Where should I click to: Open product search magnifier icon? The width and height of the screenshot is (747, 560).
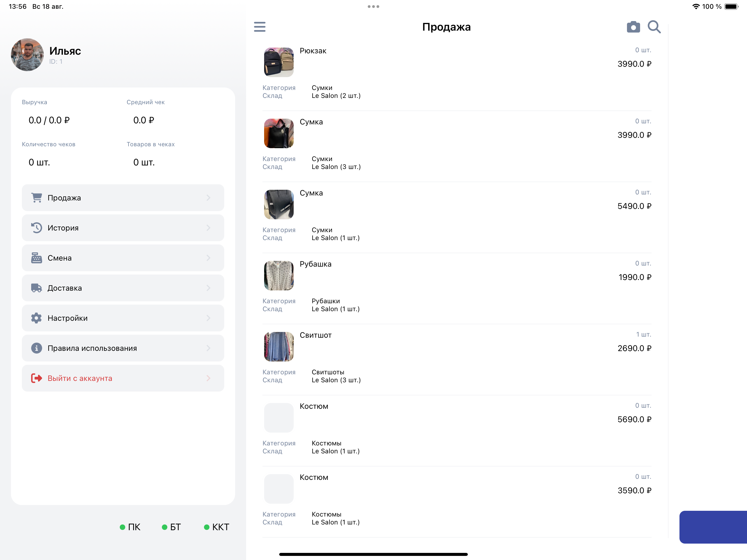654,27
